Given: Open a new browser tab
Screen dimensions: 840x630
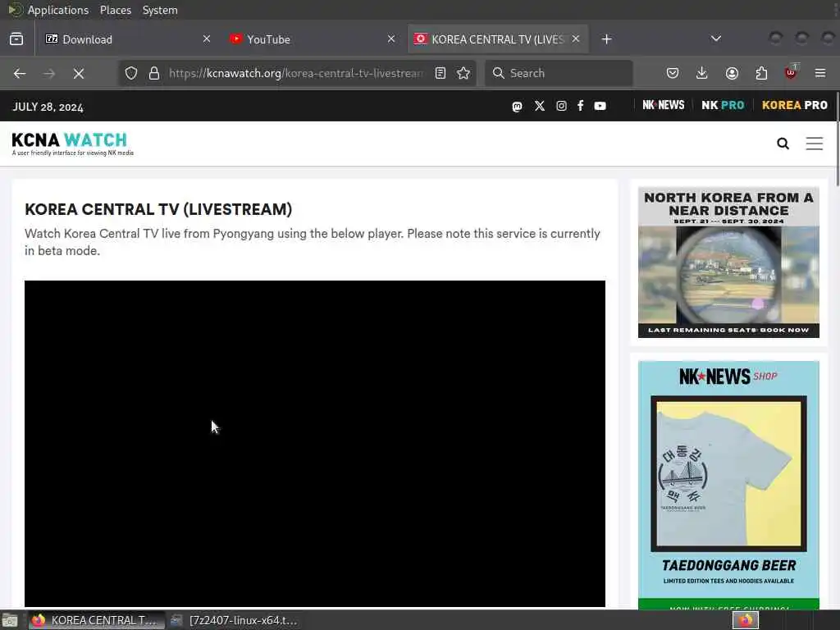Looking at the screenshot, I should 606,39.
